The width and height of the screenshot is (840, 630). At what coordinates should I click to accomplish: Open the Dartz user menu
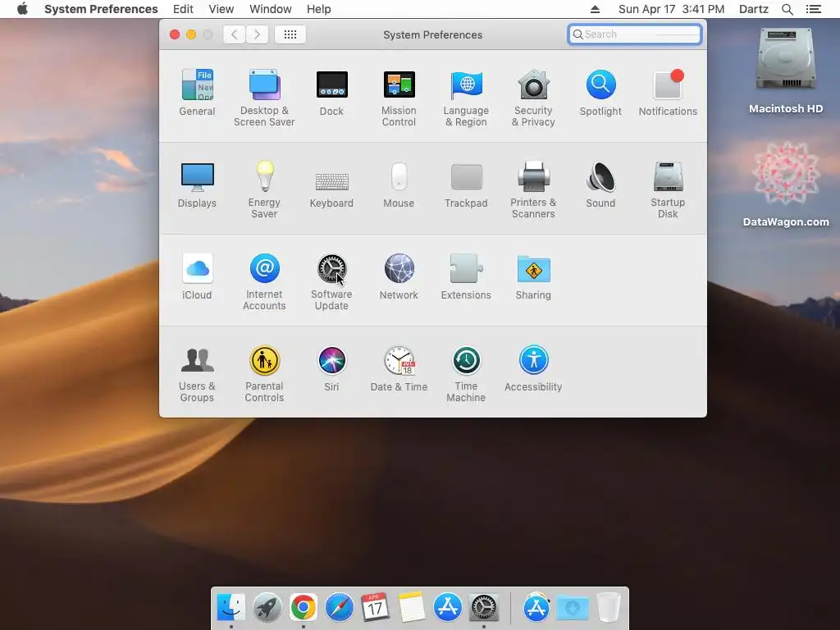click(754, 9)
